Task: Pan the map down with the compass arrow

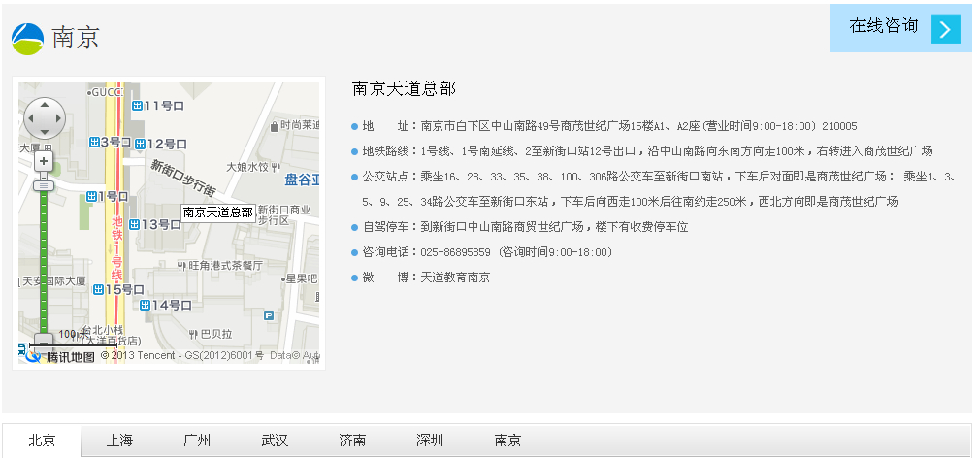Action: coord(44,132)
